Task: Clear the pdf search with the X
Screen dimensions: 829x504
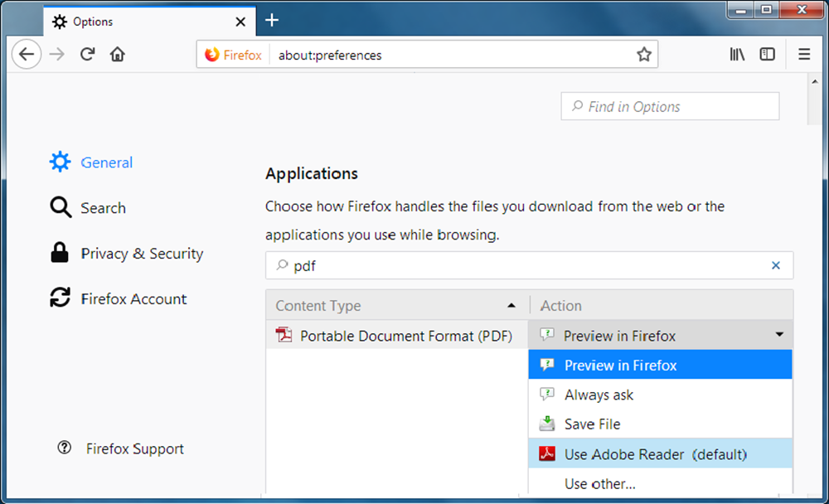Action: click(776, 266)
